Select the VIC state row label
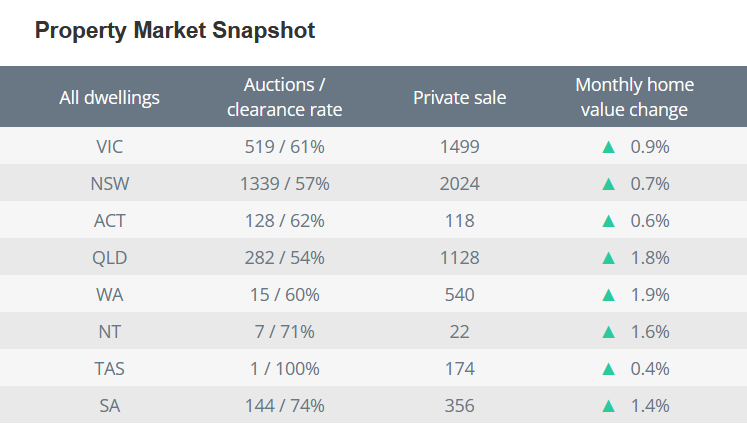The height and width of the screenshot is (425, 747). [110, 147]
